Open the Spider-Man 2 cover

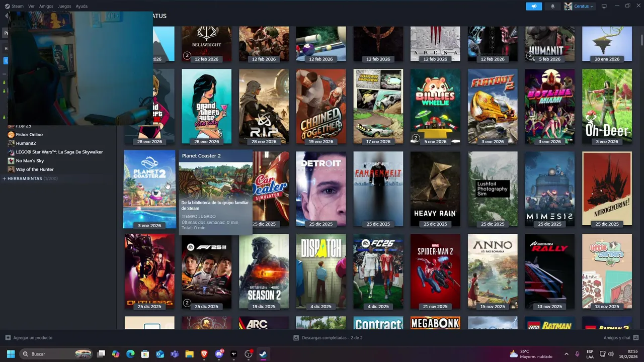click(x=435, y=271)
